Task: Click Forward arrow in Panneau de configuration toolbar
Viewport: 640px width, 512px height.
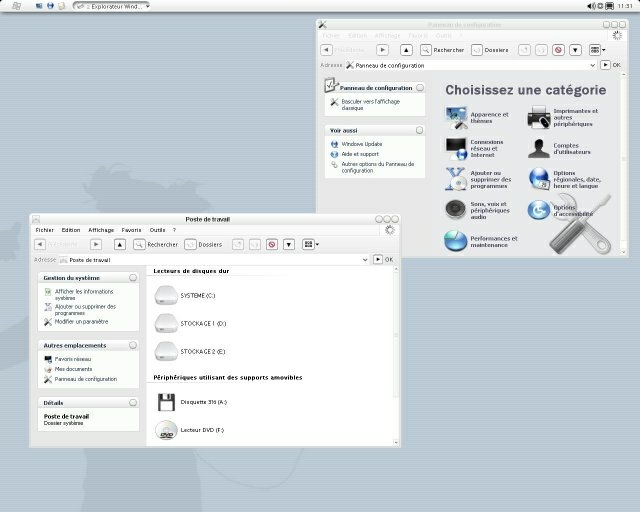Action: coord(382,50)
